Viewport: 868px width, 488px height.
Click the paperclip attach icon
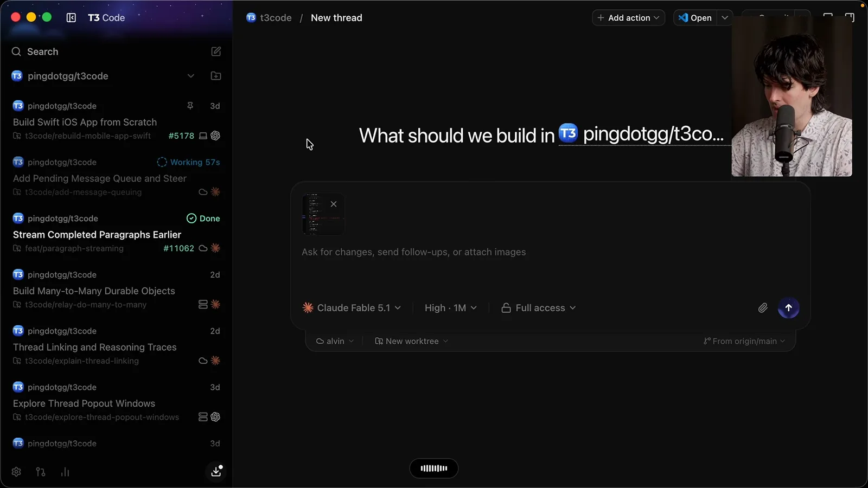click(x=763, y=308)
